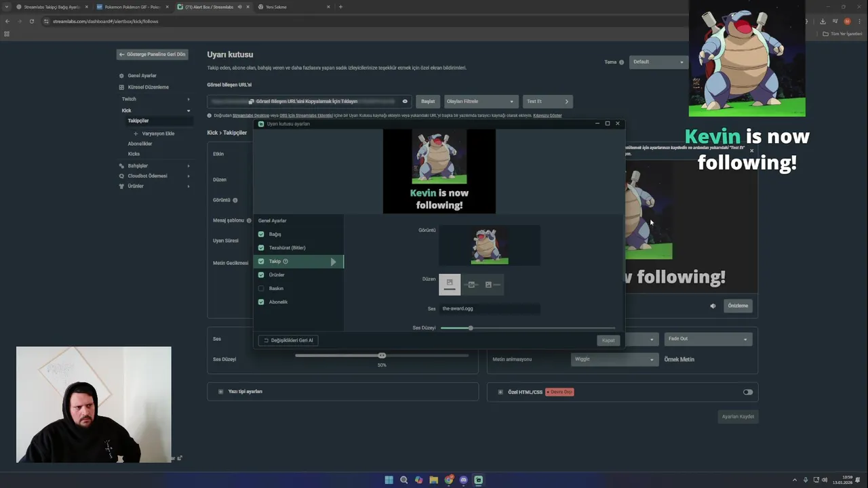Image resolution: width=868 pixels, height=488 pixels.
Task: Select the image-beside-text layout icon
Action: pyautogui.click(x=493, y=285)
